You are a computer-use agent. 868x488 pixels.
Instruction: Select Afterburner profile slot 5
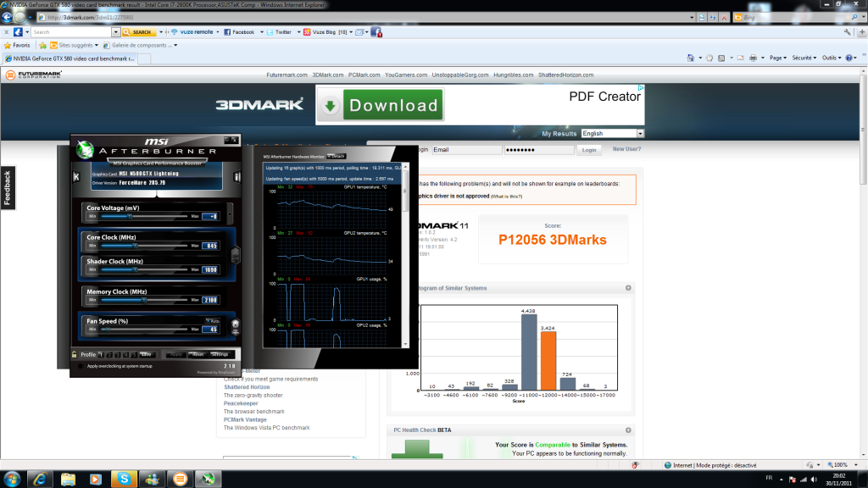click(134, 355)
